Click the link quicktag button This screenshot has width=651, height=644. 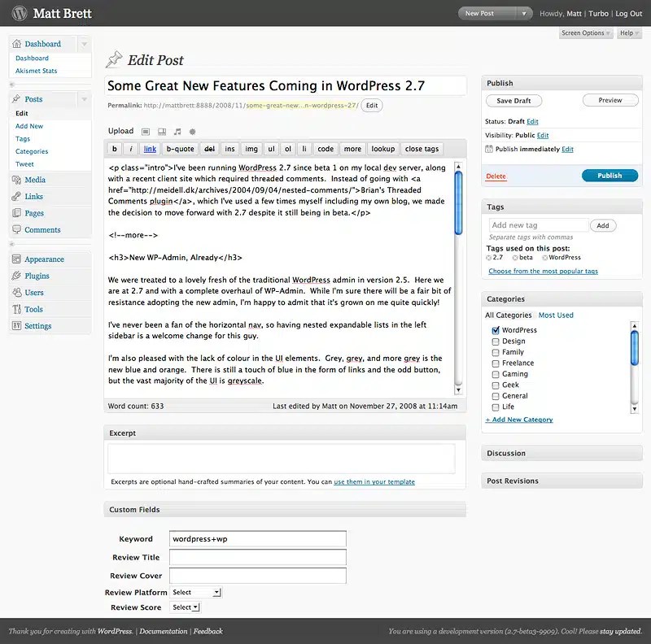tap(150, 149)
